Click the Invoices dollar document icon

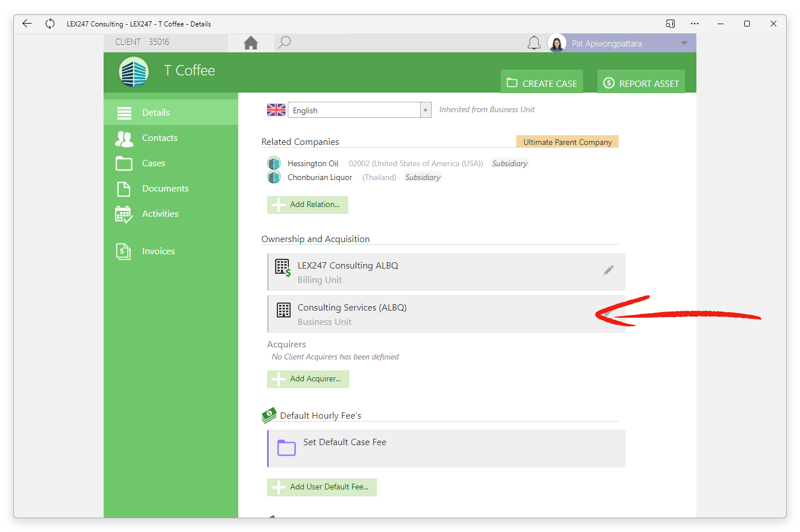(123, 251)
